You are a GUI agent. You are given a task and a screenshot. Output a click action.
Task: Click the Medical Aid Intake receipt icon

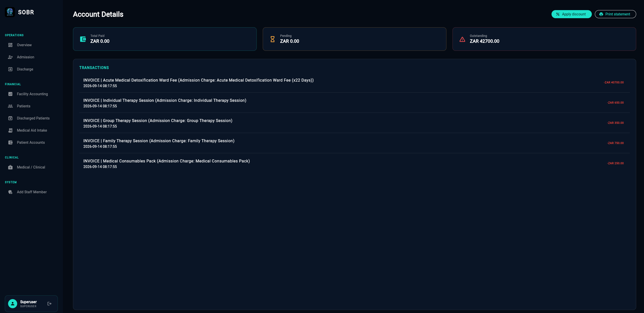coord(10,130)
